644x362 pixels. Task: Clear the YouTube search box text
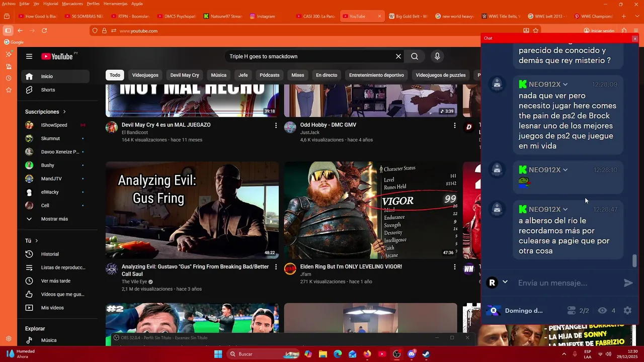click(x=398, y=56)
